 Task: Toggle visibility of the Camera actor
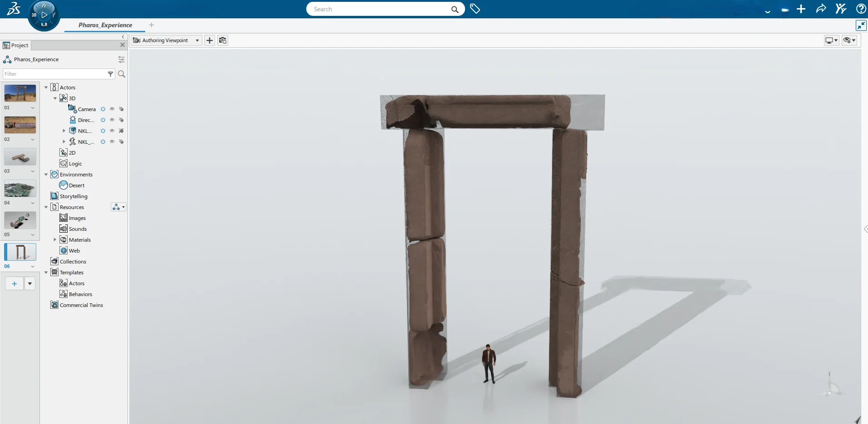coord(112,109)
